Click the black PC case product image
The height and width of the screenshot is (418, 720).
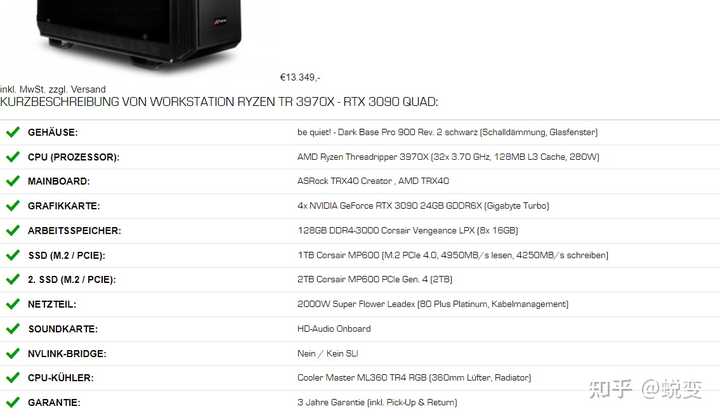139,34
